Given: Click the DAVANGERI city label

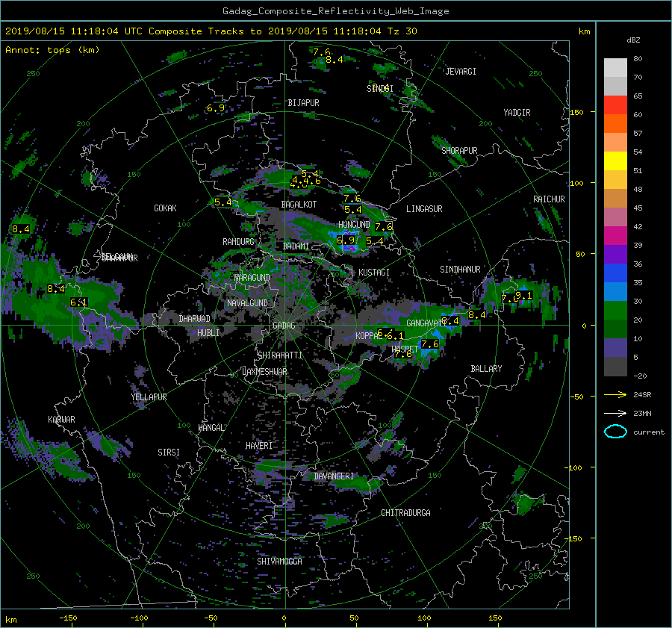Looking at the screenshot, I should coord(334,476).
